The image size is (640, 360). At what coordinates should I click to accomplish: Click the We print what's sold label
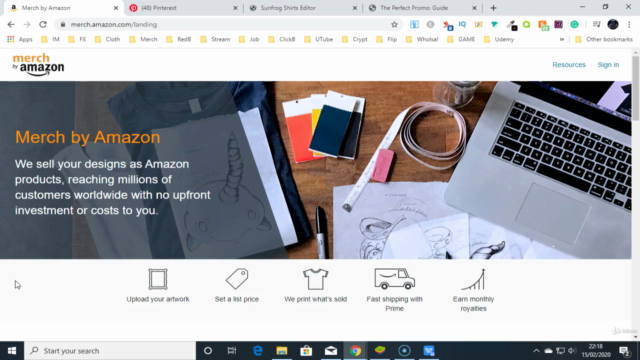coord(316,299)
